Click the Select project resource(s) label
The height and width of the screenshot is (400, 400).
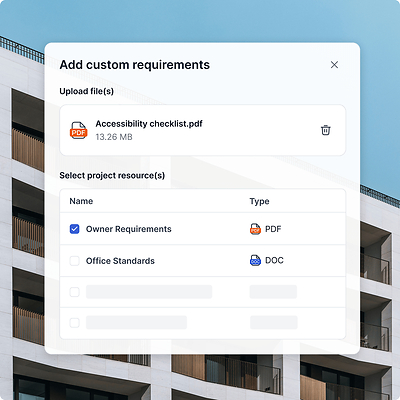(112, 176)
